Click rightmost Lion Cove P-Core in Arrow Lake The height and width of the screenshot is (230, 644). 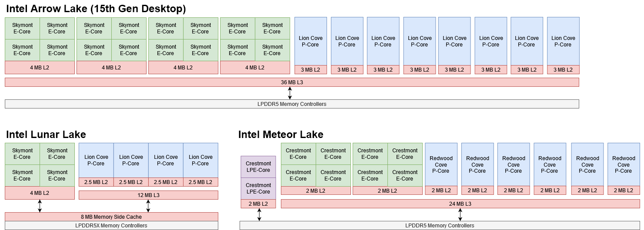coord(563,41)
